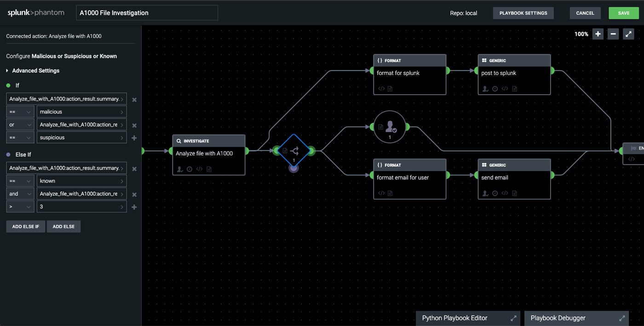Select the 'format email for user' block title
This screenshot has height=326, width=644.
(x=403, y=177)
